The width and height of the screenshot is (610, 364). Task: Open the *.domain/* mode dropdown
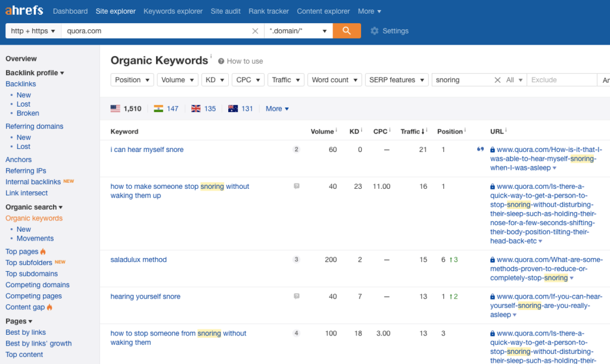298,31
